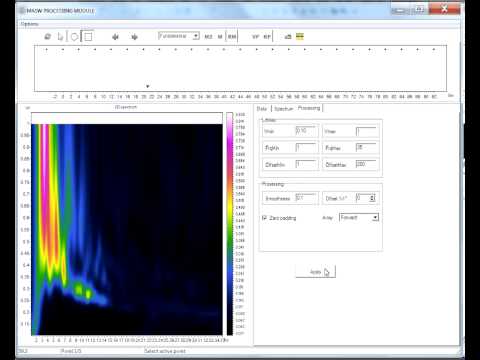Click the vertical color scale bar
The width and height of the screenshot is (480, 360).
point(230,224)
